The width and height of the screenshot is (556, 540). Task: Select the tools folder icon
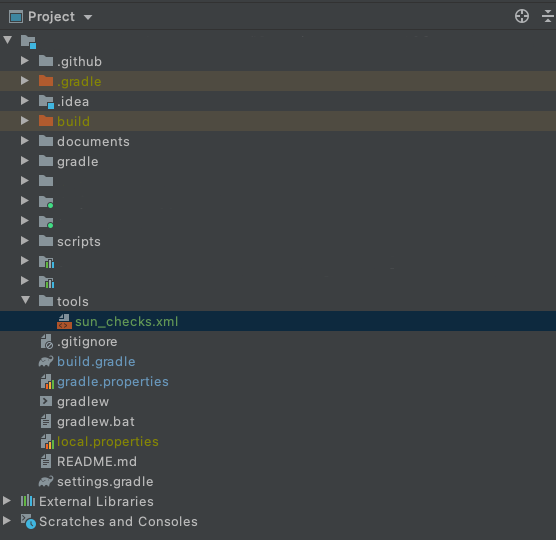[46, 301]
